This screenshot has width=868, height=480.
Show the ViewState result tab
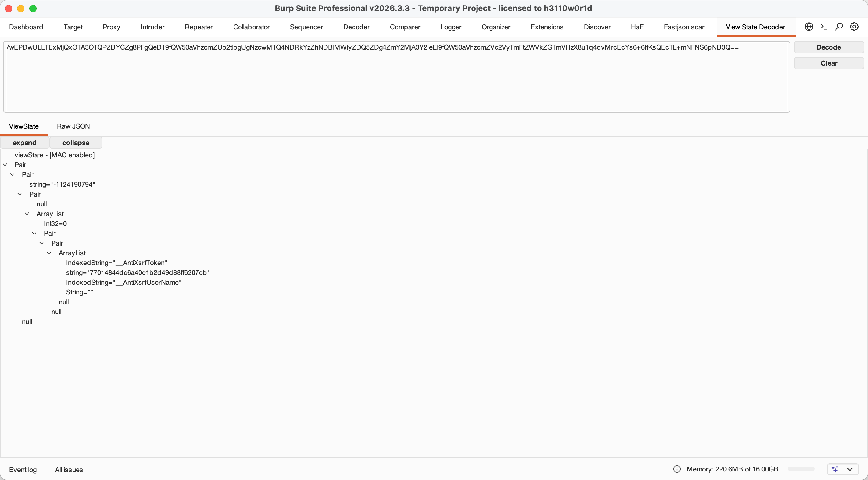[x=24, y=126]
